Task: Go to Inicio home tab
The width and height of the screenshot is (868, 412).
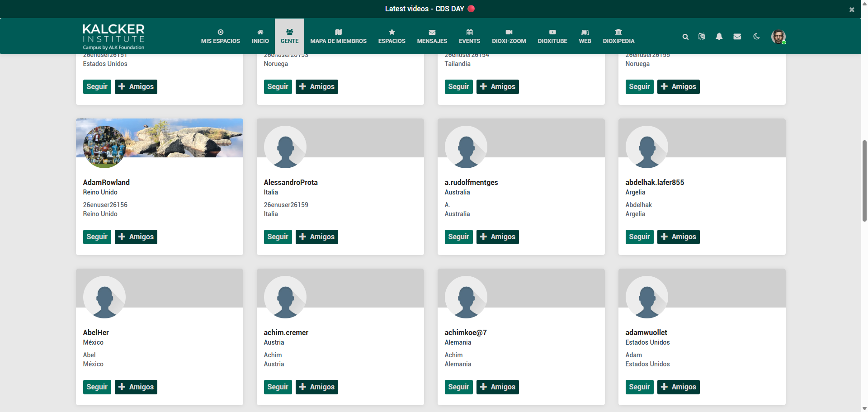Action: coord(260,36)
